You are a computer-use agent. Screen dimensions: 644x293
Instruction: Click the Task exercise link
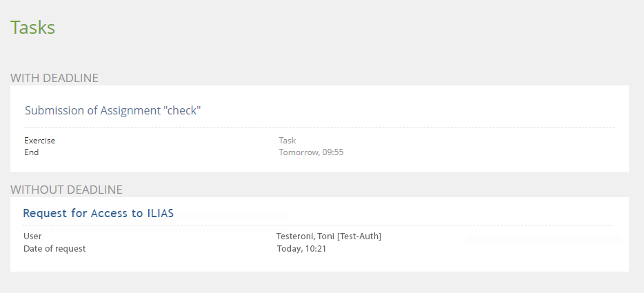[x=287, y=141]
